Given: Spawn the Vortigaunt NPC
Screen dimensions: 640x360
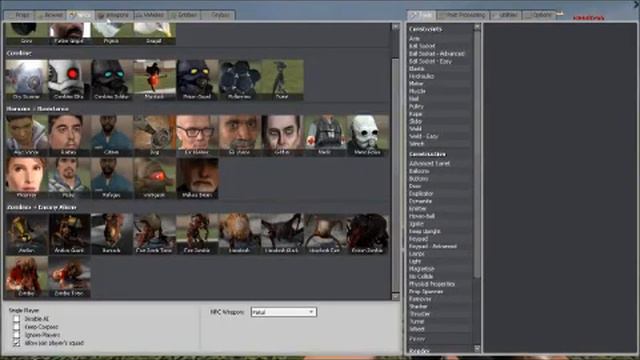Looking at the screenshot, I should (x=154, y=178).
